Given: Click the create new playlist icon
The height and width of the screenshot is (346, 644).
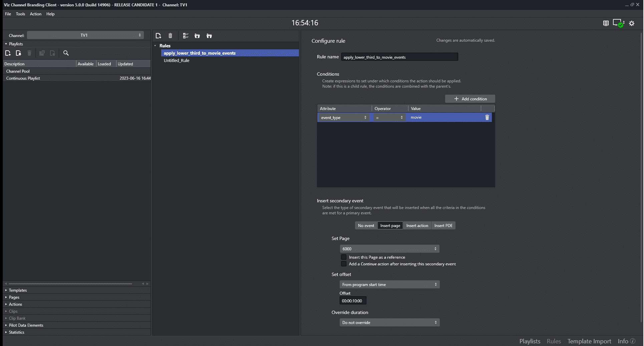Looking at the screenshot, I should click(x=8, y=53).
